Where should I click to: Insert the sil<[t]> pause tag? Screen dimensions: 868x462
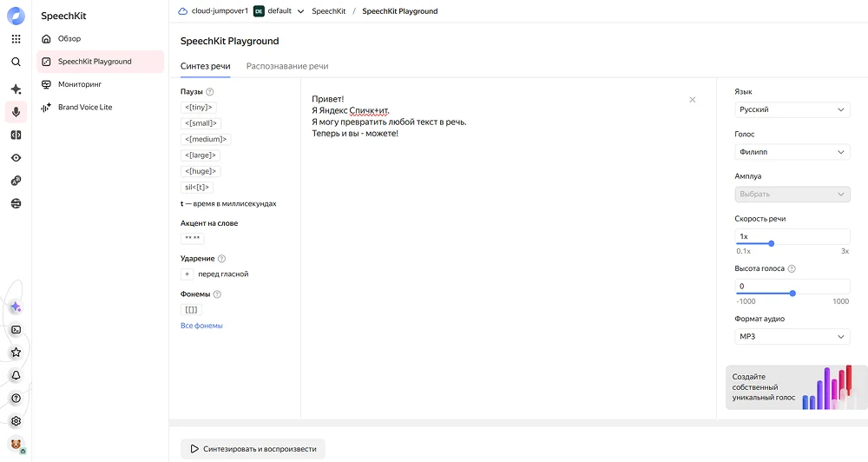pyautogui.click(x=196, y=188)
